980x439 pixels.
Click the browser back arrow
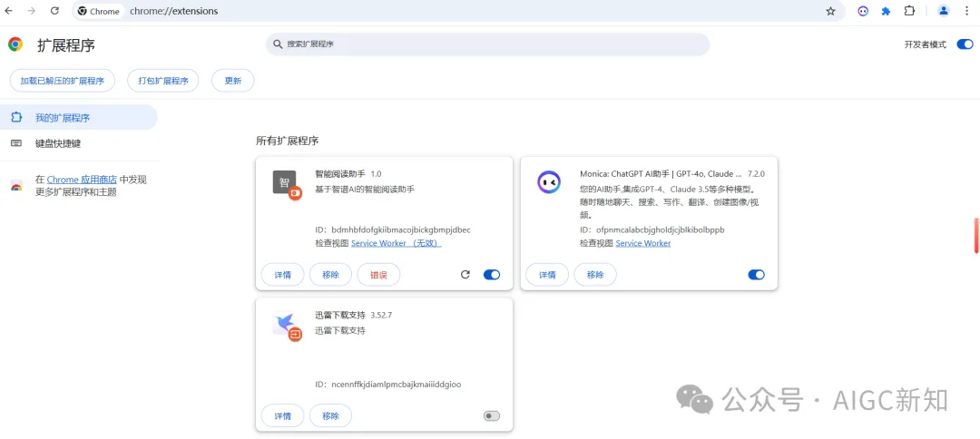pyautogui.click(x=9, y=11)
